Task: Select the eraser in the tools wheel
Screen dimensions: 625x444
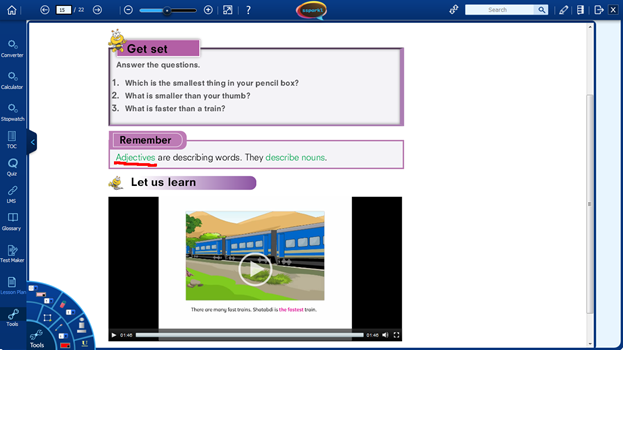Action: [63, 304]
